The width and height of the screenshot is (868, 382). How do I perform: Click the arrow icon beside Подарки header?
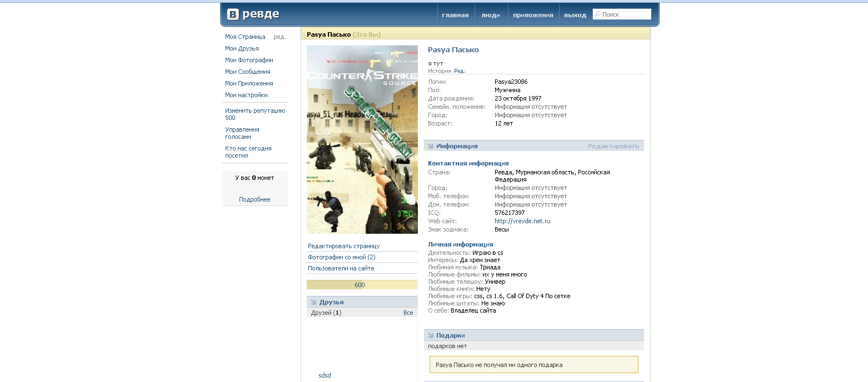pos(431,335)
